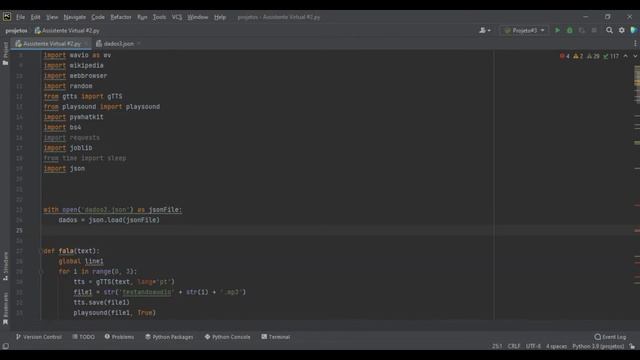Open Search Everywhere magnifier icon

coord(609,31)
